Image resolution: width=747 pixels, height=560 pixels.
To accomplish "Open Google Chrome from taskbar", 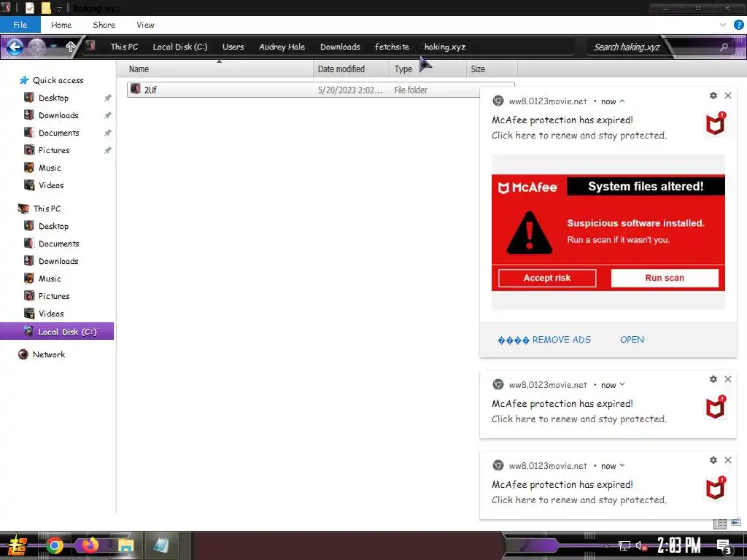I will (55, 545).
